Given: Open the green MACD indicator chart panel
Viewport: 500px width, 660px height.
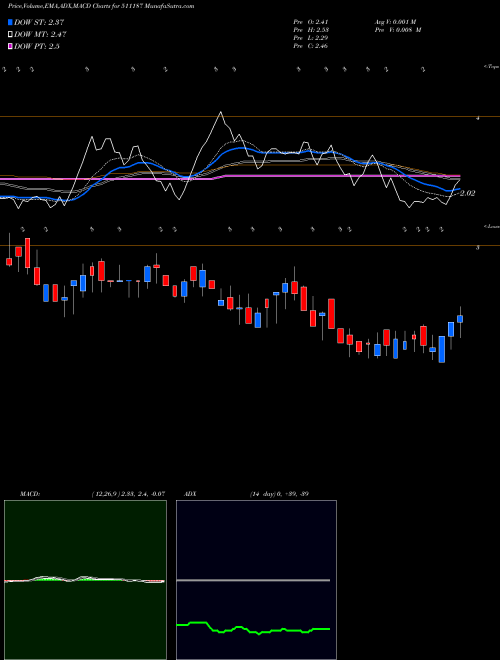Looking at the screenshot, I should [85, 580].
